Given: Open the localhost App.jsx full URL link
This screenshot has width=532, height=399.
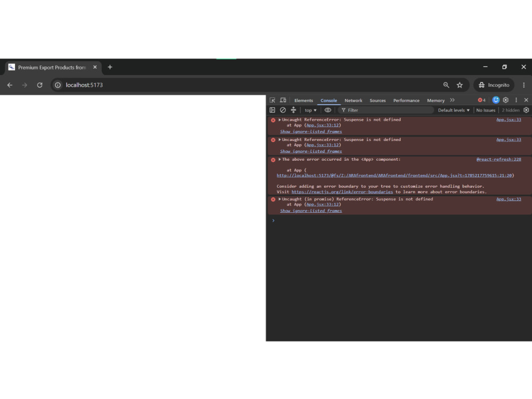Looking at the screenshot, I should (x=394, y=176).
